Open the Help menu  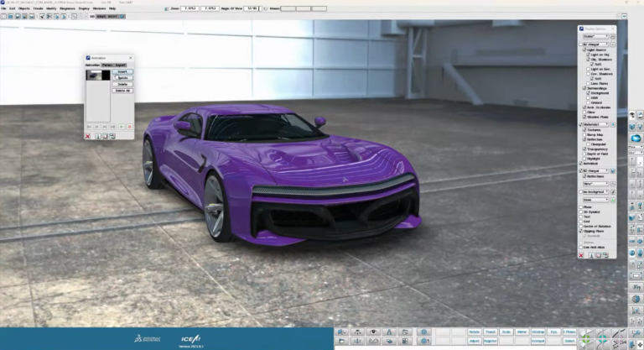click(112, 8)
